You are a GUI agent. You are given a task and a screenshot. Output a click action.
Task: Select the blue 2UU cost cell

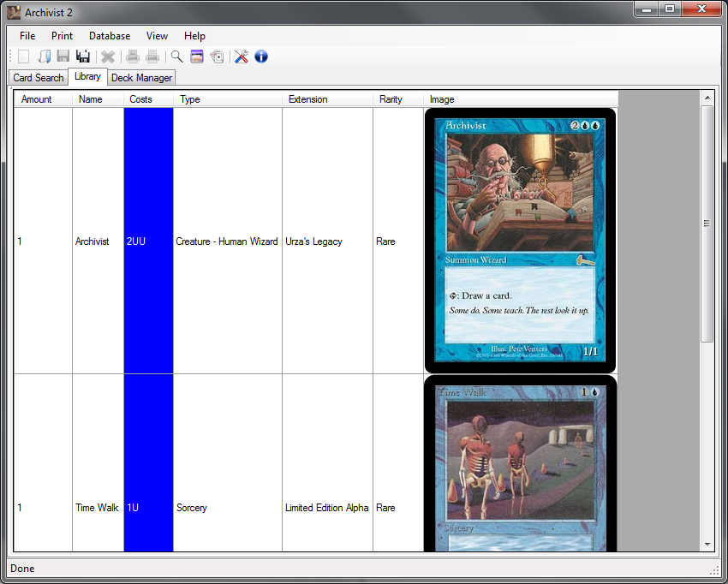tap(148, 241)
